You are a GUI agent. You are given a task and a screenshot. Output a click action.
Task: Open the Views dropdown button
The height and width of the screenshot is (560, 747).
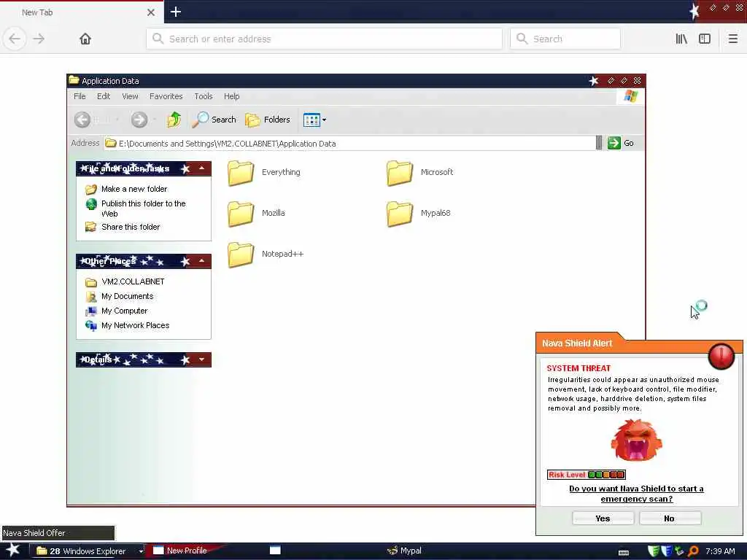click(x=314, y=120)
